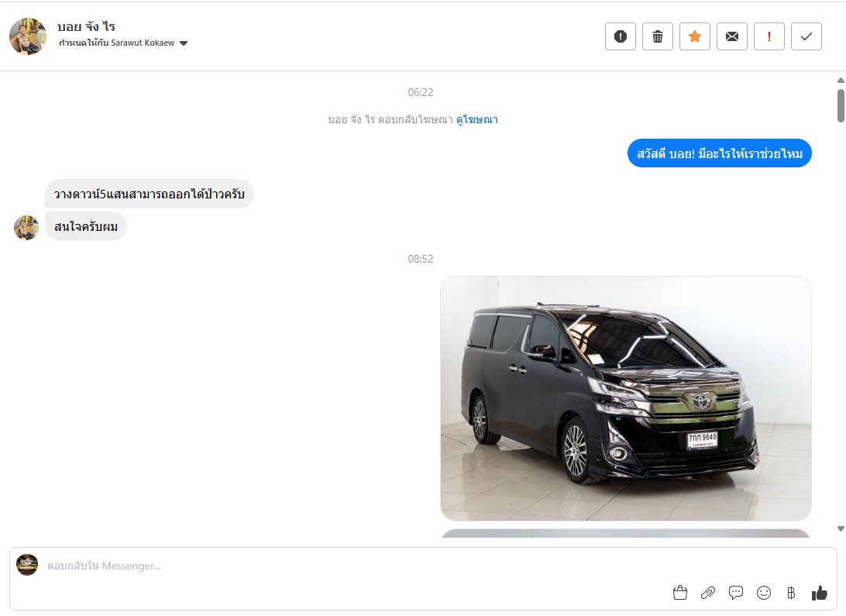The height and width of the screenshot is (616, 846).
Task: Flag conversation with red exclamation priority icon
Action: pyautogui.click(x=769, y=36)
